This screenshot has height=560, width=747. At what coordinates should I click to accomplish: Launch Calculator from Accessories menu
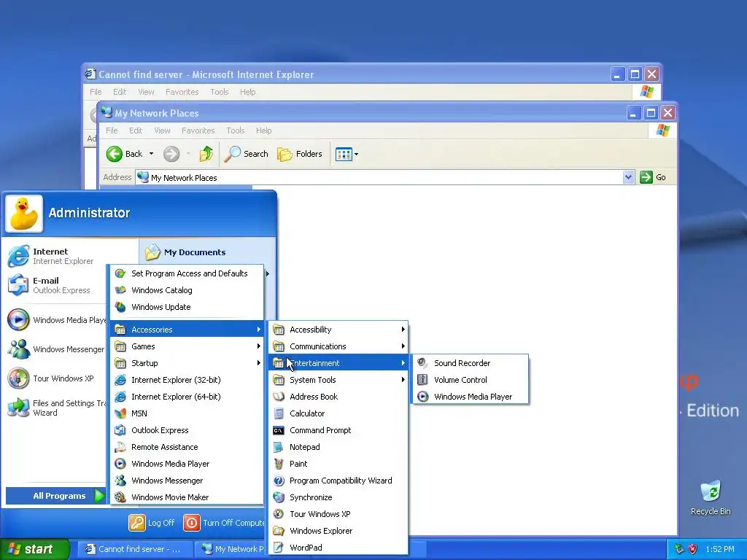point(338,413)
